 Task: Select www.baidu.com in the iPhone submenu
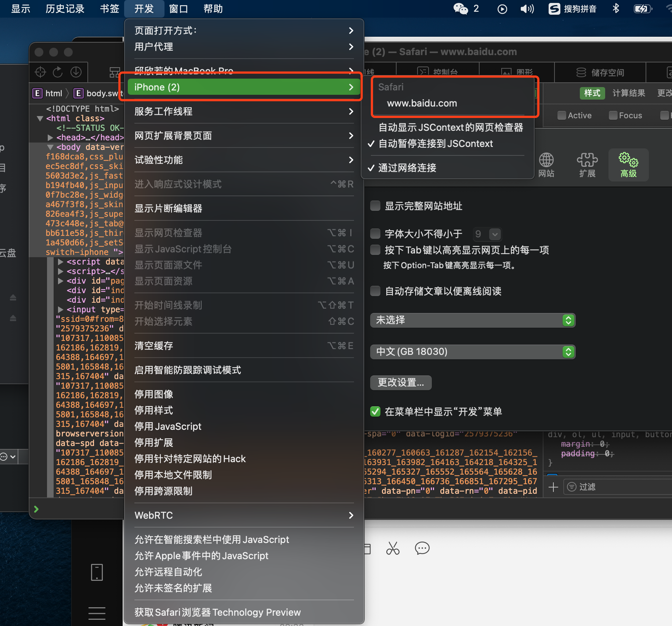[422, 103]
